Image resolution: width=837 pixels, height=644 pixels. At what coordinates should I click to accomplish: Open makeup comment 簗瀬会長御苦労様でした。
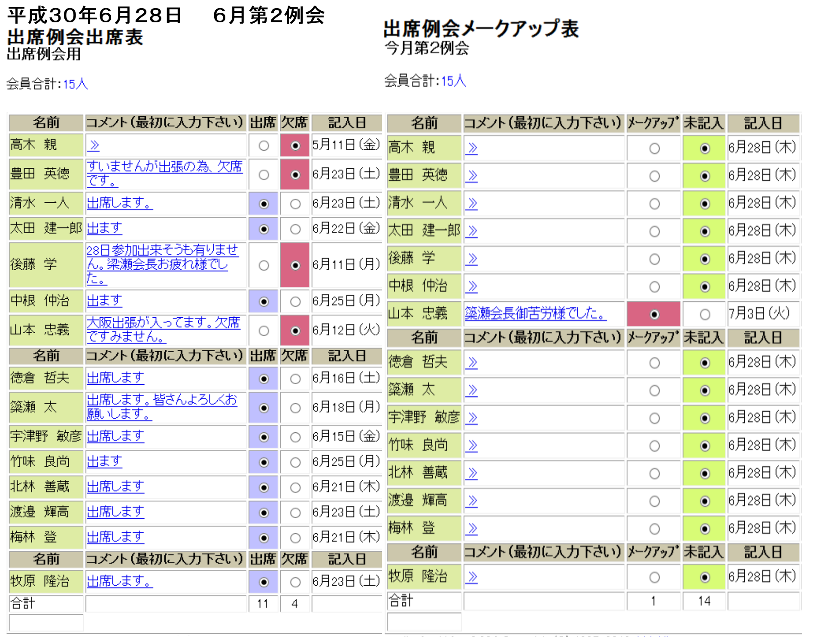536,313
